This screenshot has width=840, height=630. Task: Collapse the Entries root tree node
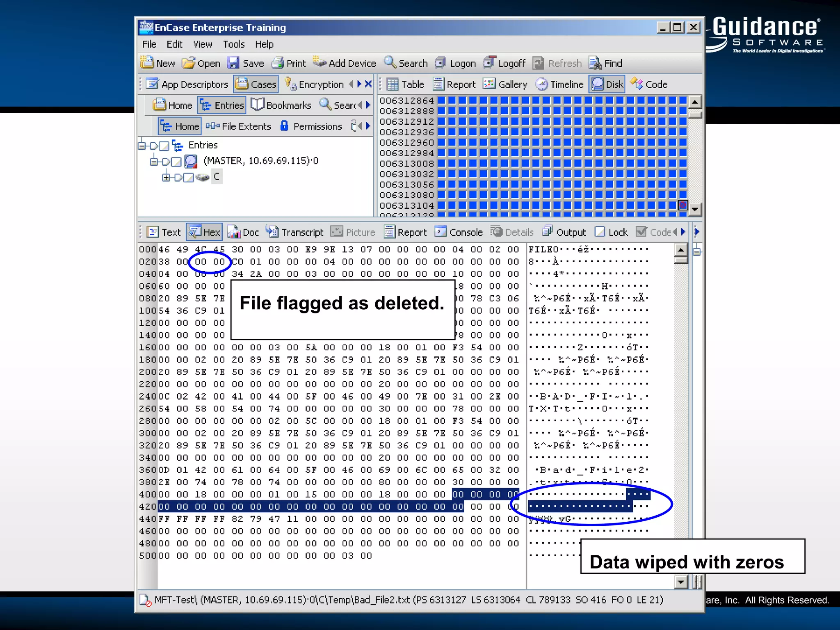pos(142,146)
